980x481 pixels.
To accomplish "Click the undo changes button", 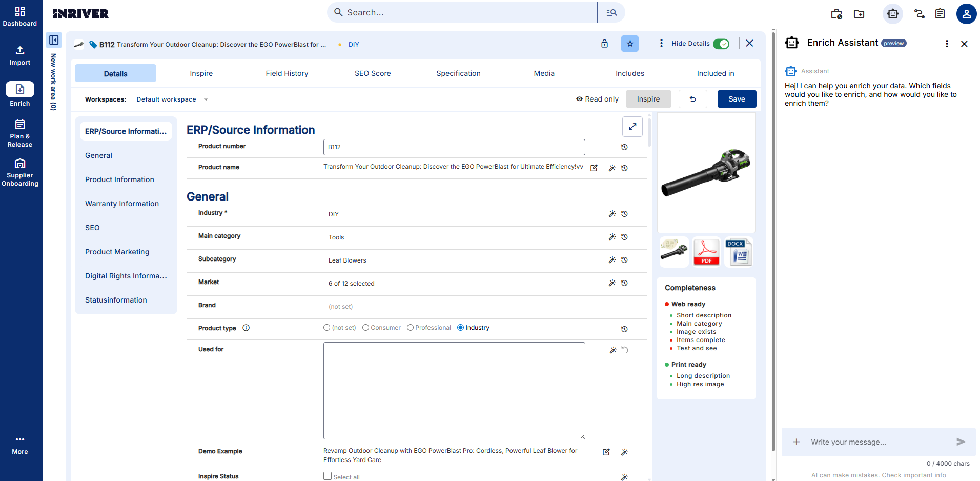I will 692,99.
